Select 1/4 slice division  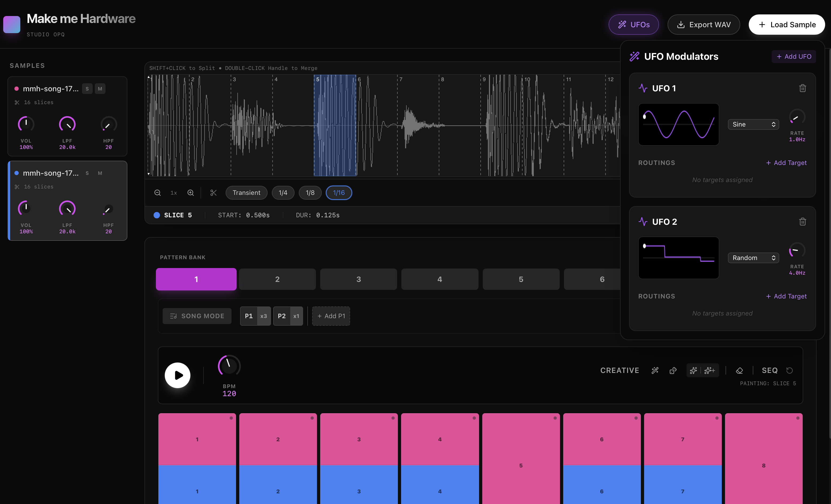coord(283,193)
